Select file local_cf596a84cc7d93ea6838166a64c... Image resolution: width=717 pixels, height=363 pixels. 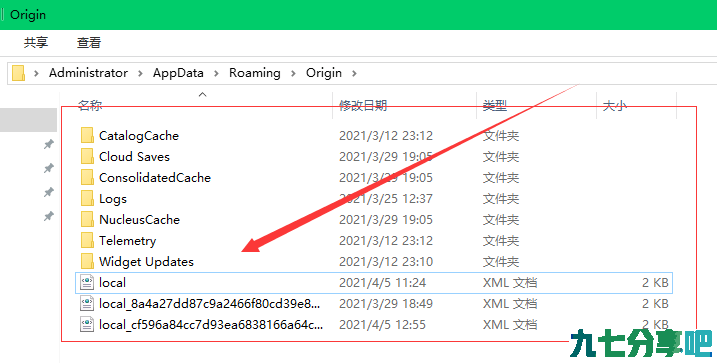[211, 325]
